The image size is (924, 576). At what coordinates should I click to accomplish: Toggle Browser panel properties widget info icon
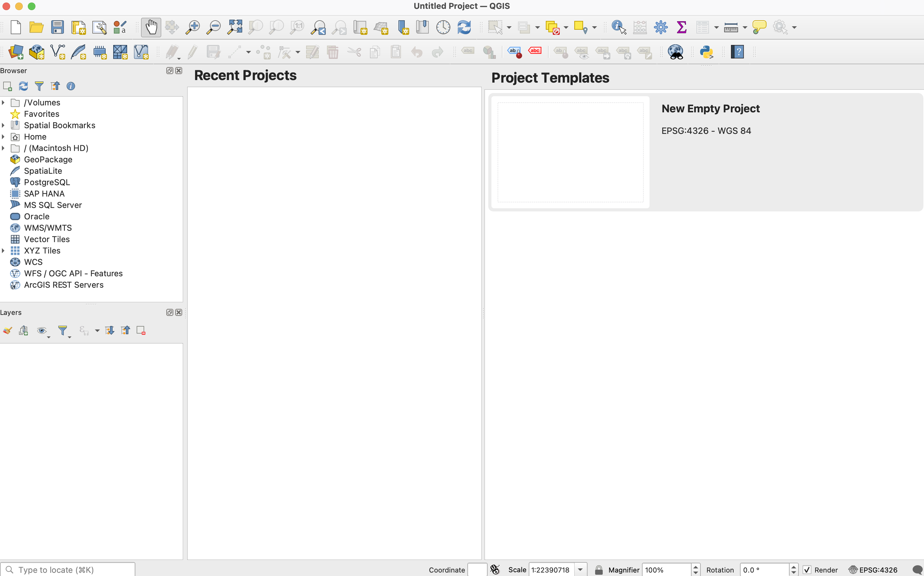pyautogui.click(x=71, y=86)
